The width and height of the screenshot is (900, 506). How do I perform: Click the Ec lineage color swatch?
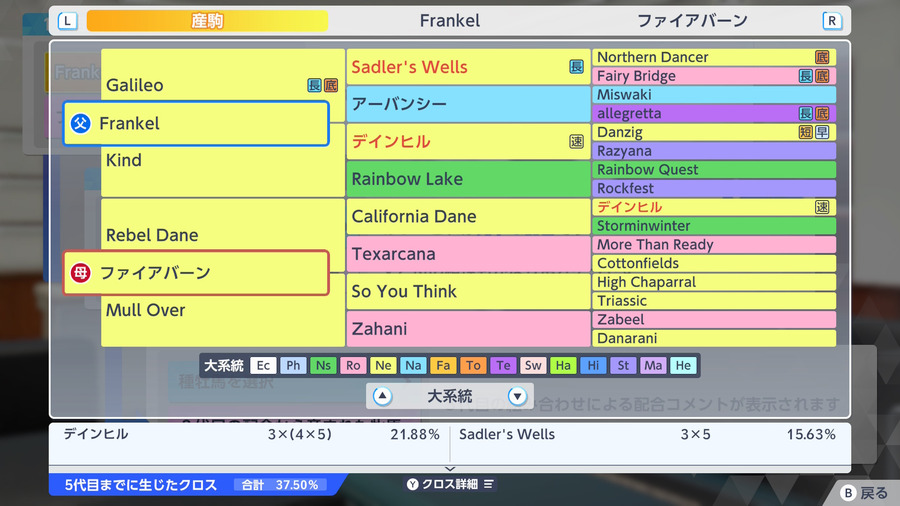pyautogui.click(x=263, y=365)
